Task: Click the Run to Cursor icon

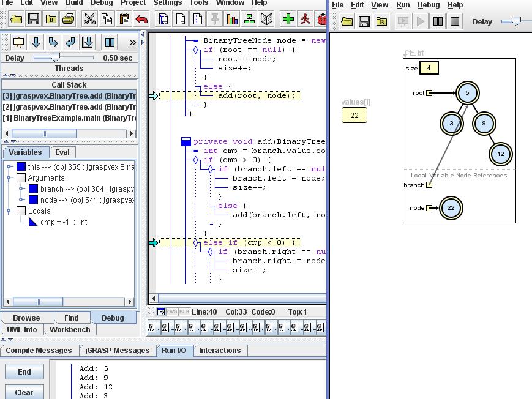Action: (x=88, y=42)
